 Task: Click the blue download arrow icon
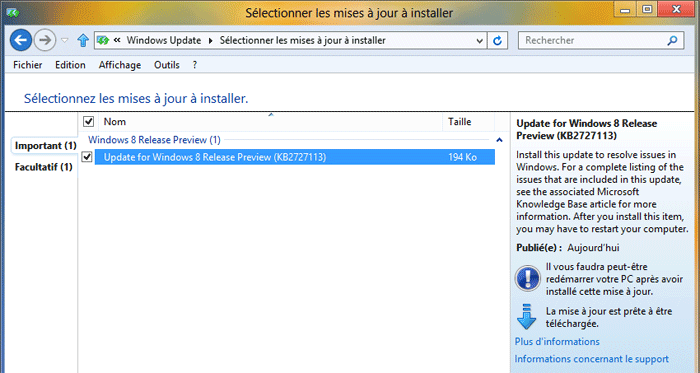coord(526,316)
